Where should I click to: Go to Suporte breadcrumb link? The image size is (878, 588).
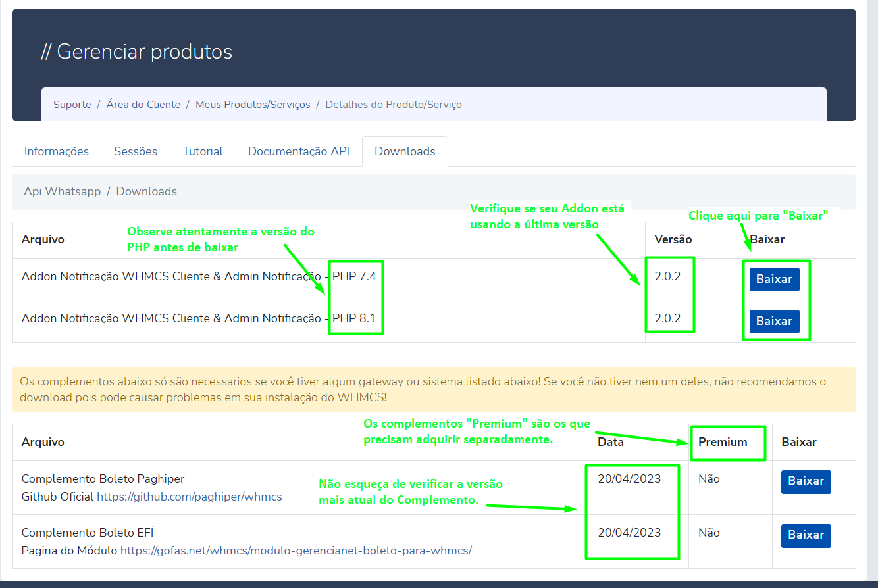(72, 105)
